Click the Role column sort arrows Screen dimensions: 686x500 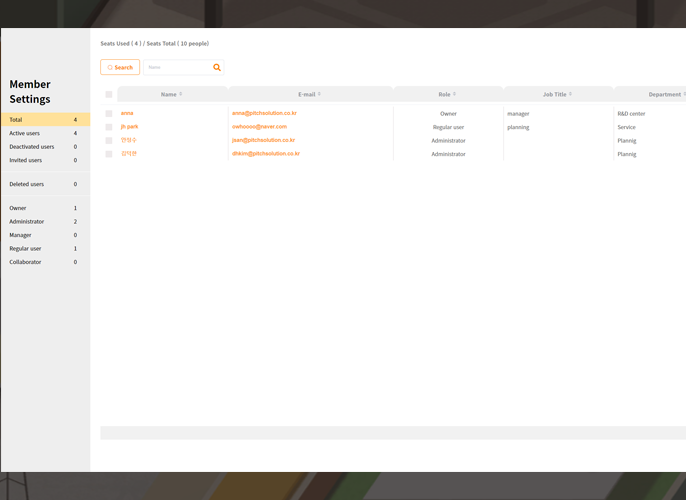pyautogui.click(x=455, y=94)
